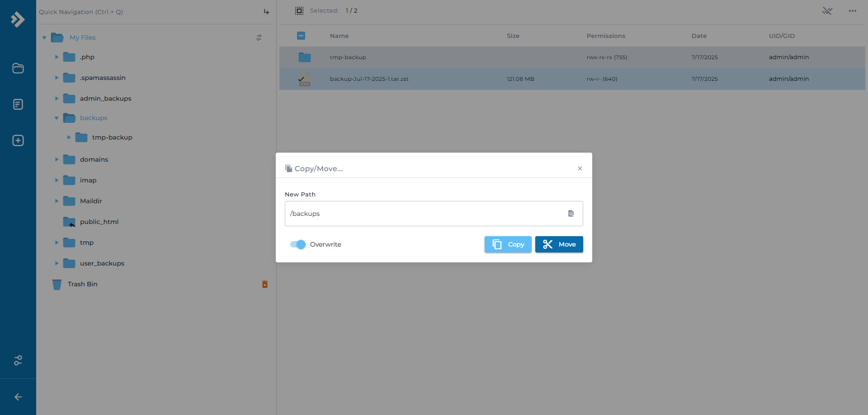The width and height of the screenshot is (868, 415).
Task: Collapse the My Files tree
Action: click(44, 37)
